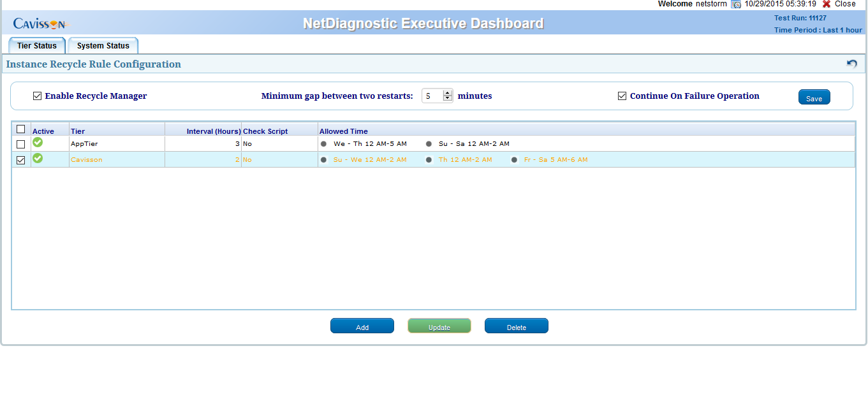Close the dashboard with the red X
Screen dimensions: 868x397
click(827, 4)
